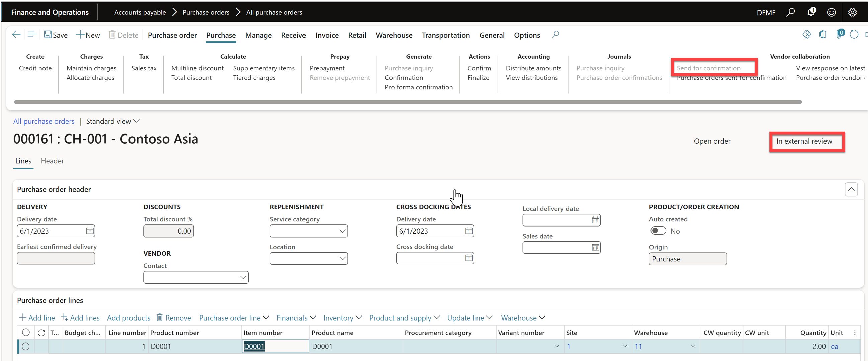This screenshot has height=361, width=868.
Task: Click ribbon horizontal scrollbar
Action: [x=408, y=102]
